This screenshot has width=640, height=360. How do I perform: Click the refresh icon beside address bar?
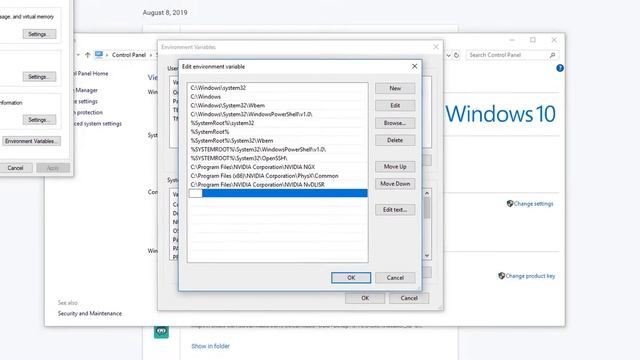(x=457, y=55)
